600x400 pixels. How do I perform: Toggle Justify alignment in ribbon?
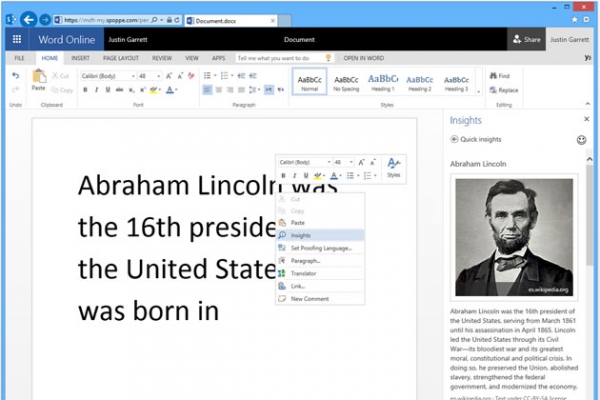241,90
